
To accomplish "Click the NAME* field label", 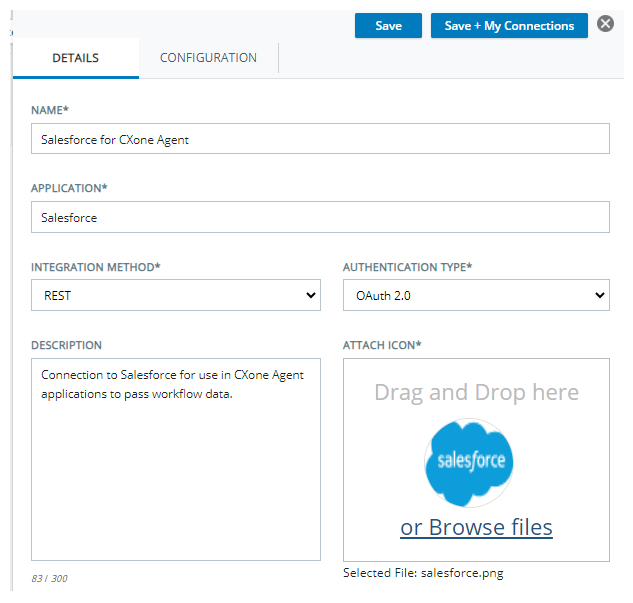I will pyautogui.click(x=50, y=110).
